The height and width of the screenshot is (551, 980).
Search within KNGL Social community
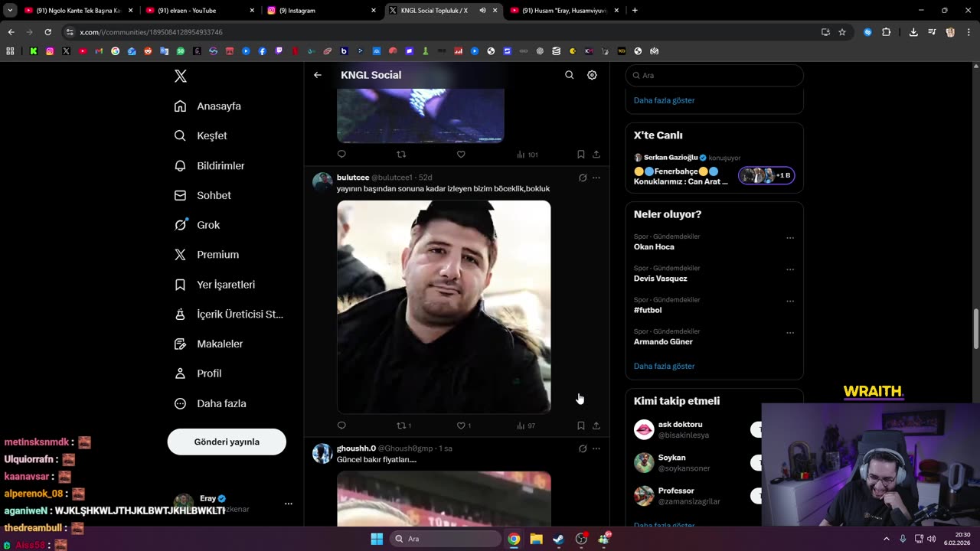coord(569,75)
